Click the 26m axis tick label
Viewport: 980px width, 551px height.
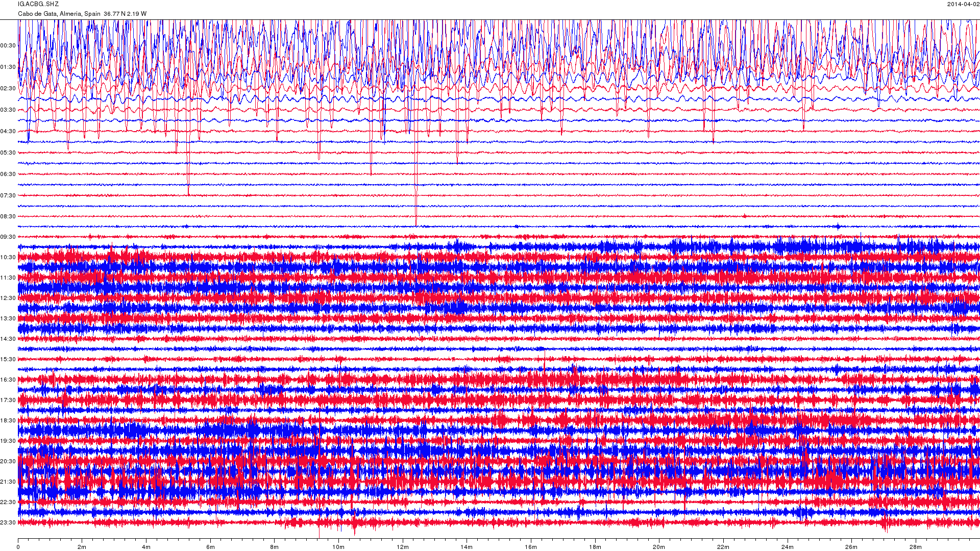click(851, 547)
